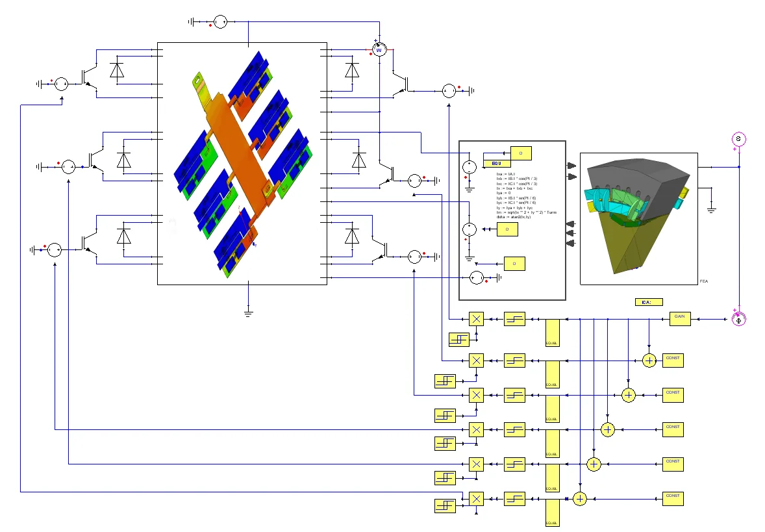Click the equation text line starting with delta

point(514,217)
